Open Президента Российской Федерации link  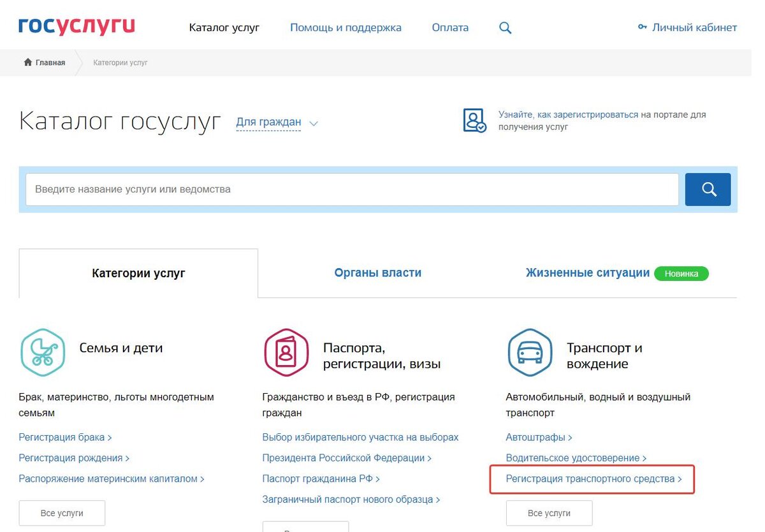[x=347, y=458]
